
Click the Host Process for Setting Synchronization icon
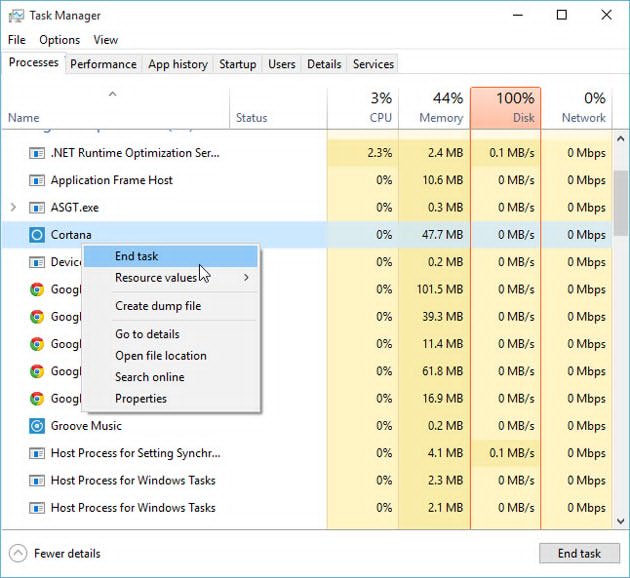click(37, 453)
